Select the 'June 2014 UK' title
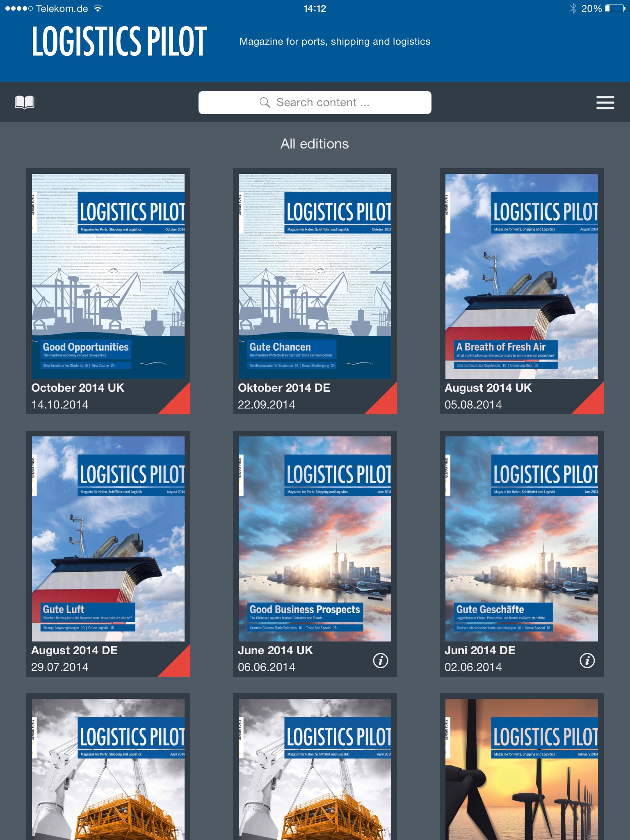Image resolution: width=630 pixels, height=840 pixels. coord(275,651)
